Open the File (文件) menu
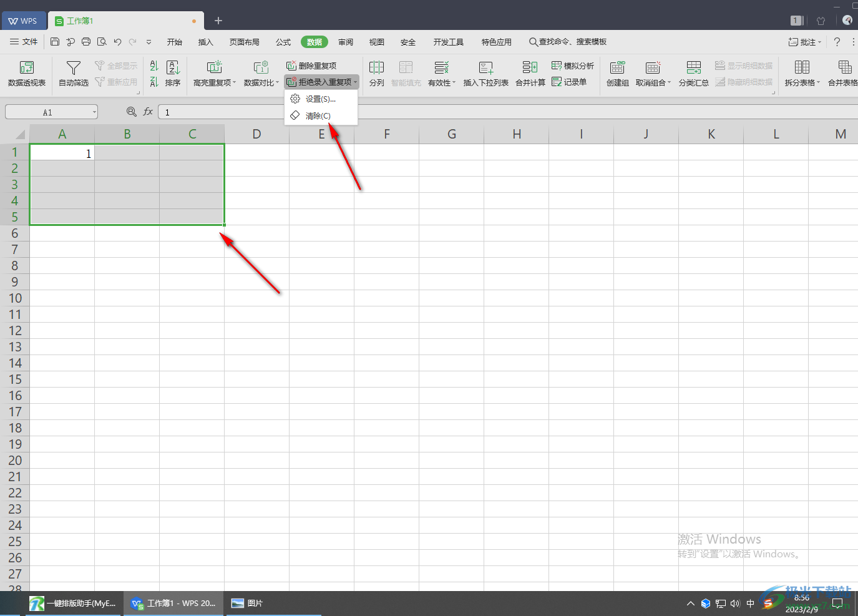The width and height of the screenshot is (858, 616). tap(24, 42)
